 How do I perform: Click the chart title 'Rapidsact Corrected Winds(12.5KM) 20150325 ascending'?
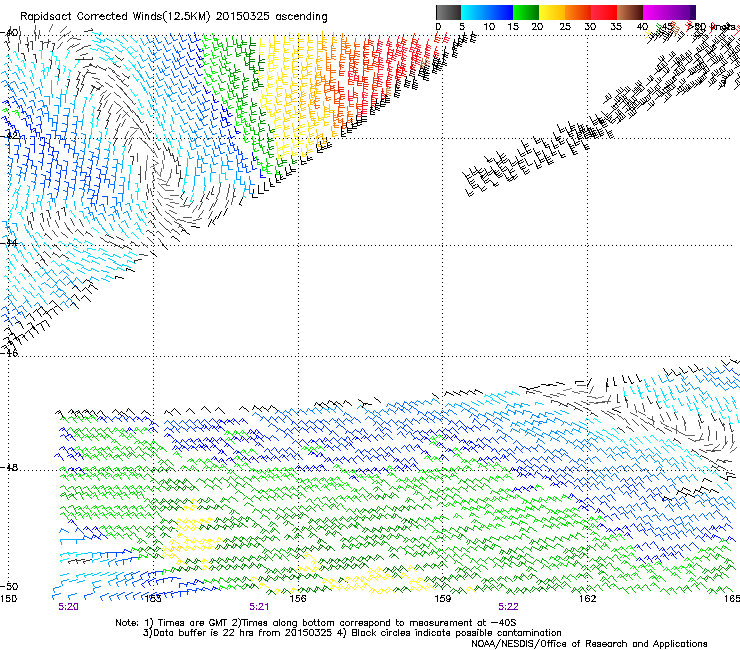click(174, 17)
